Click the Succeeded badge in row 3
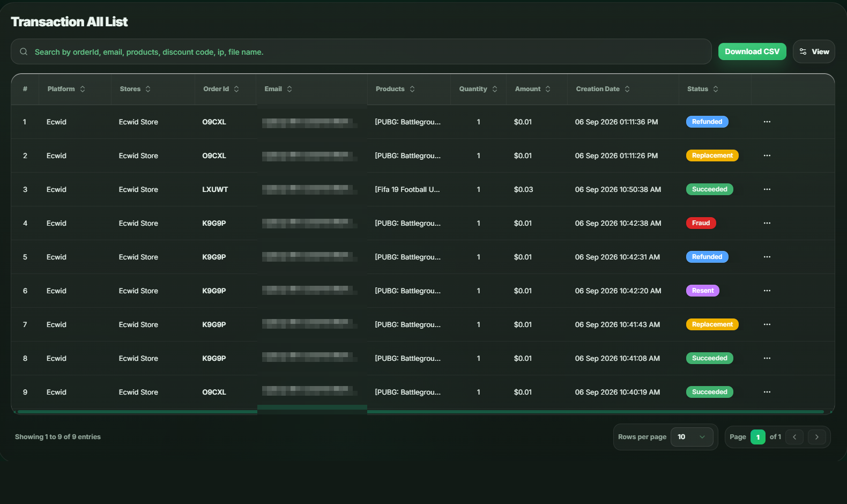Image resolution: width=847 pixels, height=504 pixels. click(x=710, y=189)
